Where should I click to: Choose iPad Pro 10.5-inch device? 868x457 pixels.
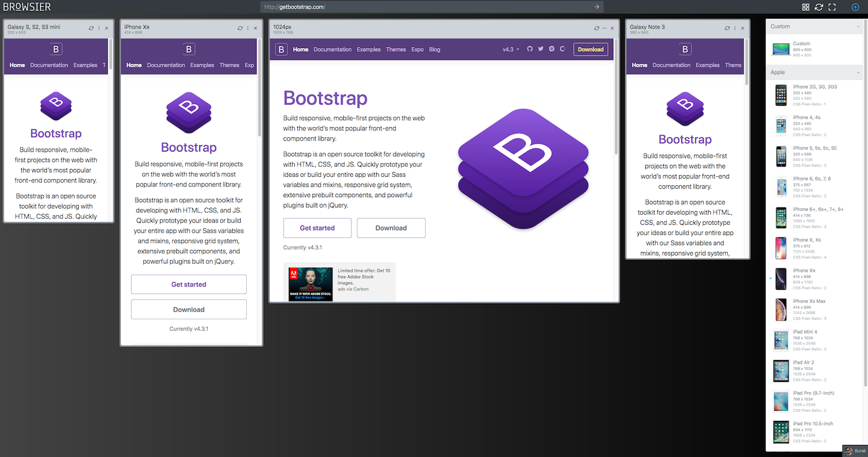tap(816, 432)
